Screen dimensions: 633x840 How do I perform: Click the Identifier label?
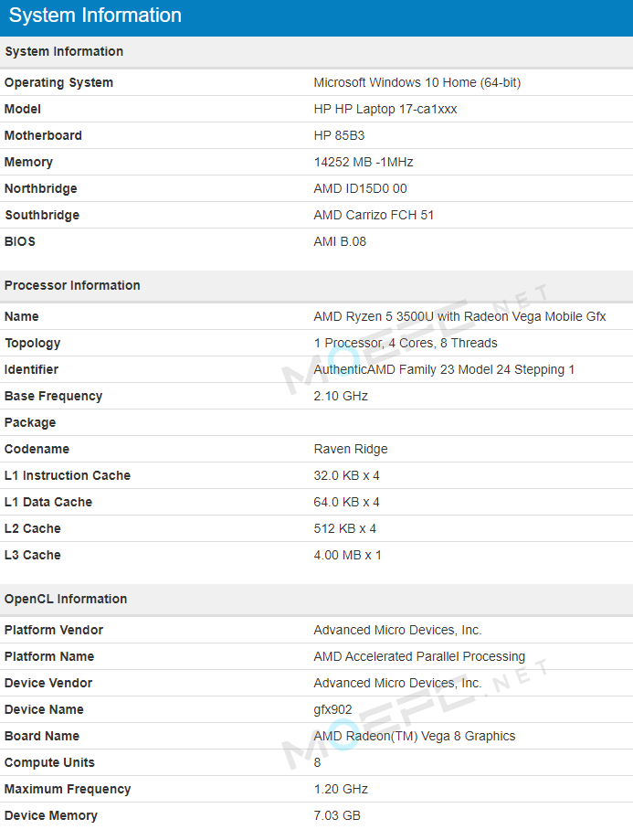point(31,369)
